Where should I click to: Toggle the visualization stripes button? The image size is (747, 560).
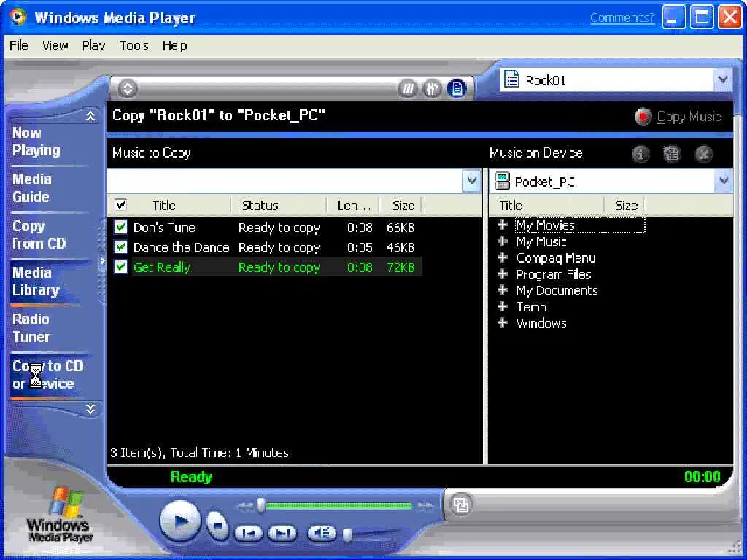tap(408, 88)
